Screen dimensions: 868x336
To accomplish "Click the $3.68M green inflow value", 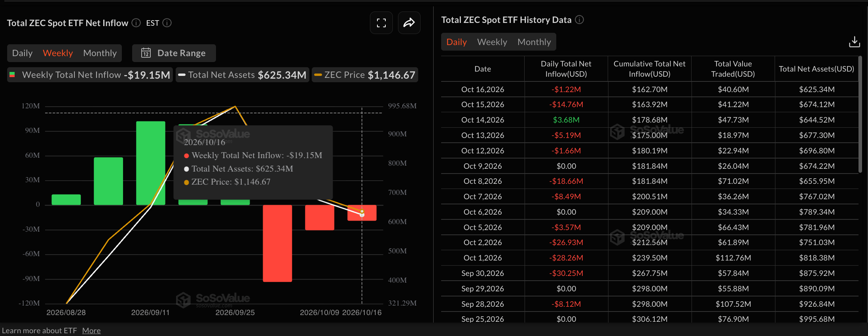I will [566, 120].
